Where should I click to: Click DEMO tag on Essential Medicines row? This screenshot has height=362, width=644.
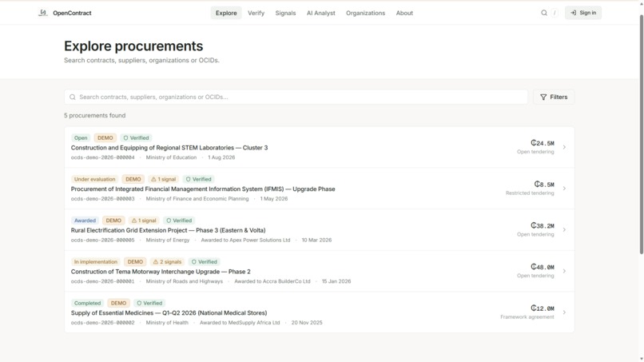[118, 303]
